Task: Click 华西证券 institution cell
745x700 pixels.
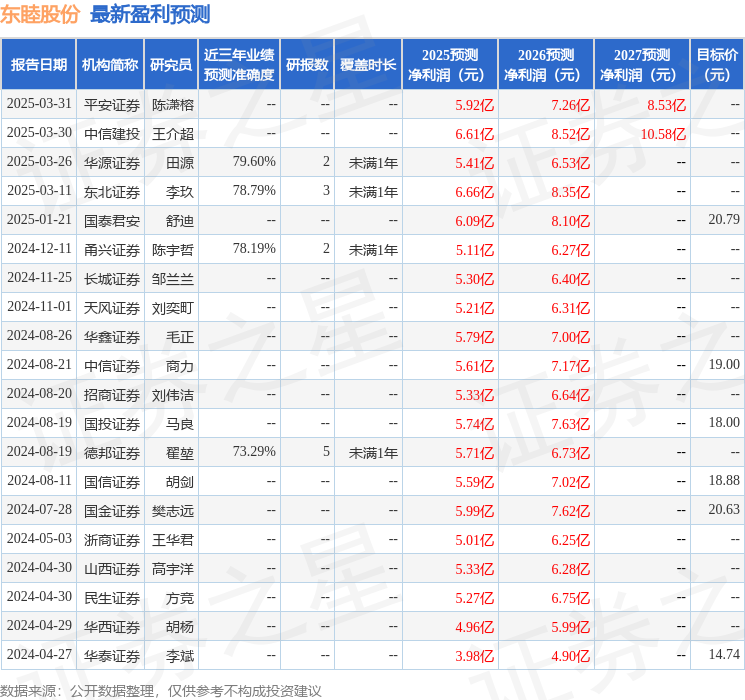Action: (x=112, y=627)
